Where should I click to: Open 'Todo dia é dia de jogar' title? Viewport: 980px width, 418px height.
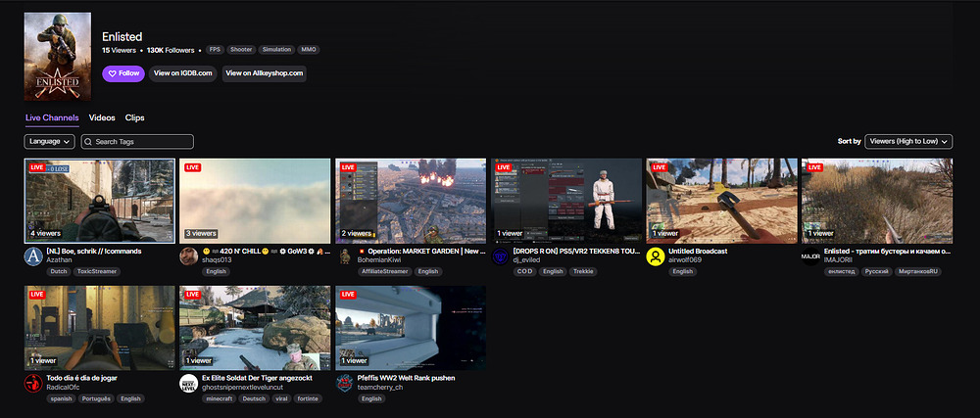pos(82,378)
